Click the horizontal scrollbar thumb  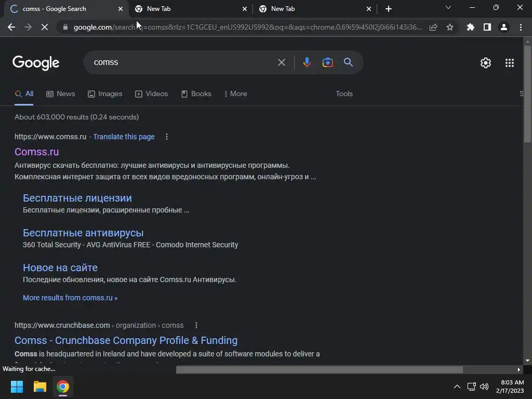point(320,369)
